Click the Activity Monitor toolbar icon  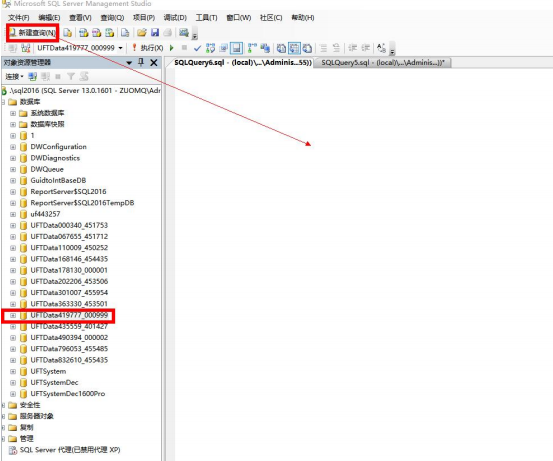pyautogui.click(x=184, y=33)
